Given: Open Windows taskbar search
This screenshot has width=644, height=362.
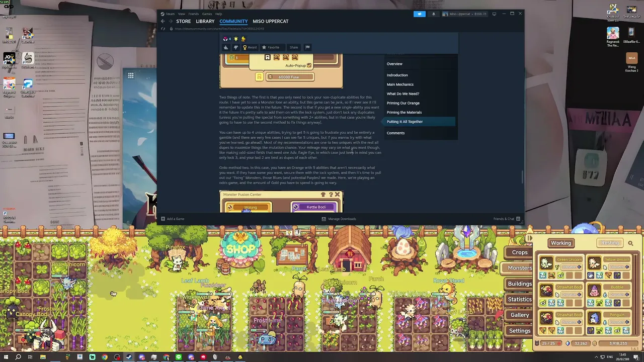Looking at the screenshot, I should point(18,357).
